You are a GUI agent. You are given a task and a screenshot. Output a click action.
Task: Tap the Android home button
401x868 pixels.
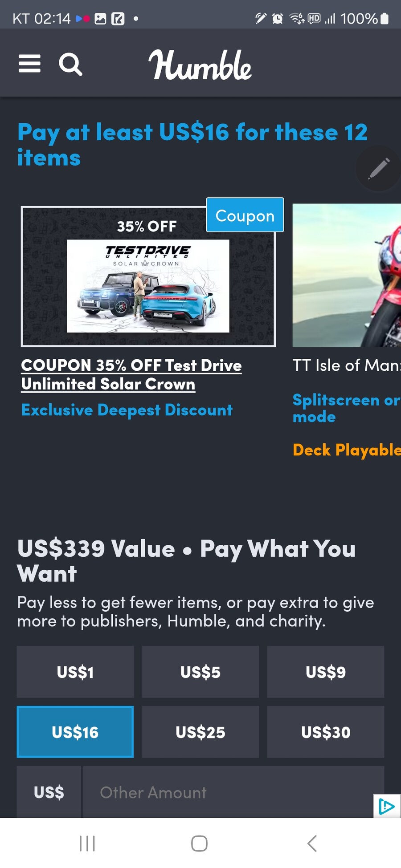pyautogui.click(x=199, y=843)
